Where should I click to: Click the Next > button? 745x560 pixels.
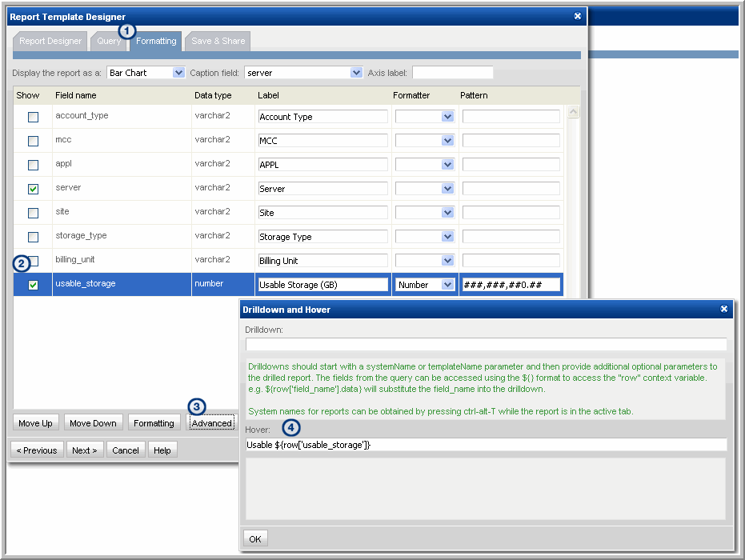click(84, 450)
